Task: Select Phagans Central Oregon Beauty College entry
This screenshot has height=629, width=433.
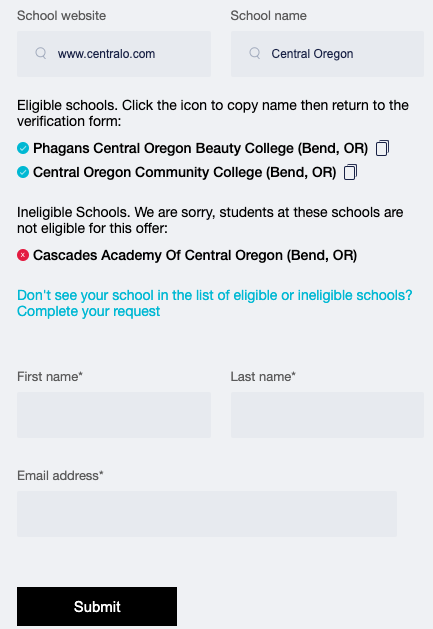Action: 200,148
